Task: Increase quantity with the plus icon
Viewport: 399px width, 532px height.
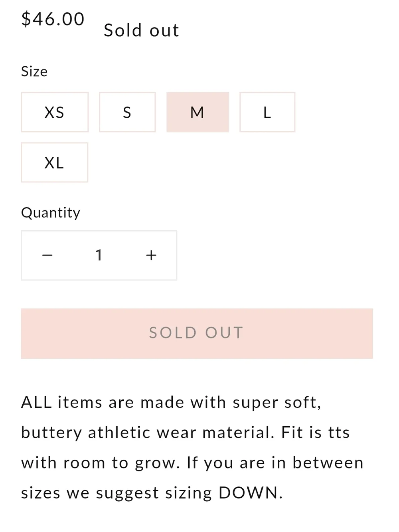Action: click(x=151, y=255)
